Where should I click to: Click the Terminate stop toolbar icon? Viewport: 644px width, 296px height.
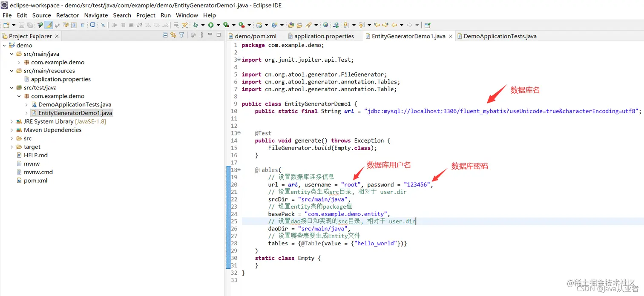click(131, 25)
